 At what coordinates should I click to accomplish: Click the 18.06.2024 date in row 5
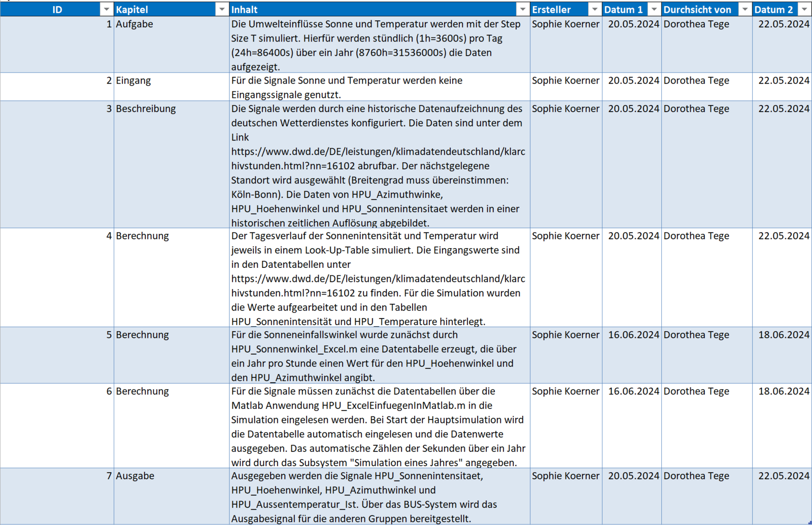click(x=783, y=335)
